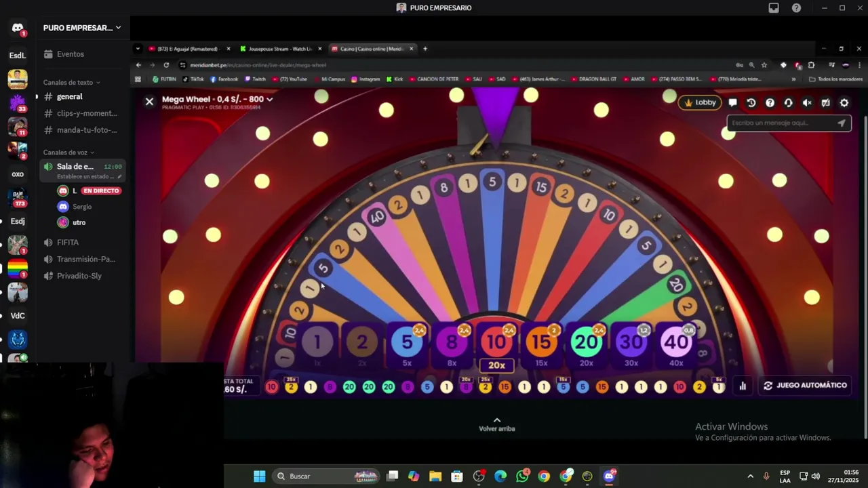Collapse Canales de voz category
Image resolution: width=868 pixels, height=488 pixels.
pyautogui.click(x=68, y=152)
